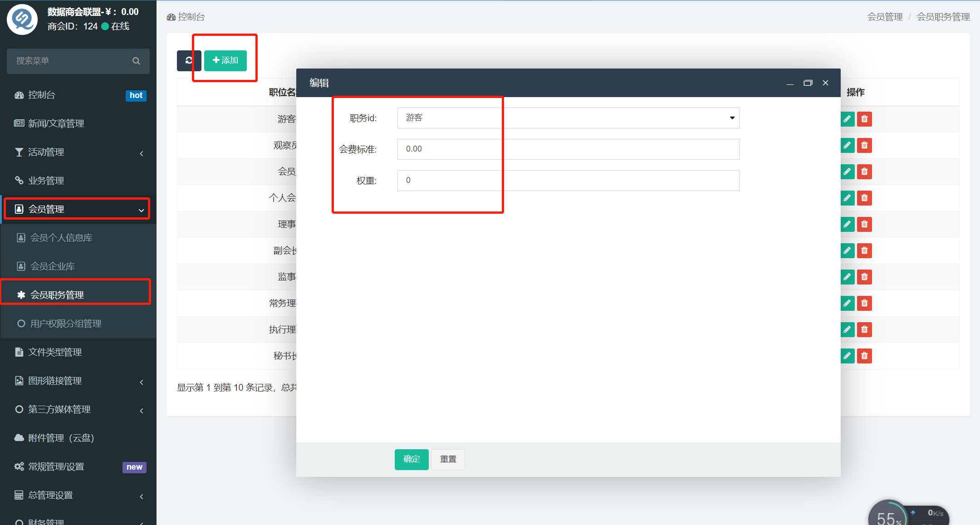Click the 会费标准 input field
Screen dimensions: 980x525
[568, 149]
